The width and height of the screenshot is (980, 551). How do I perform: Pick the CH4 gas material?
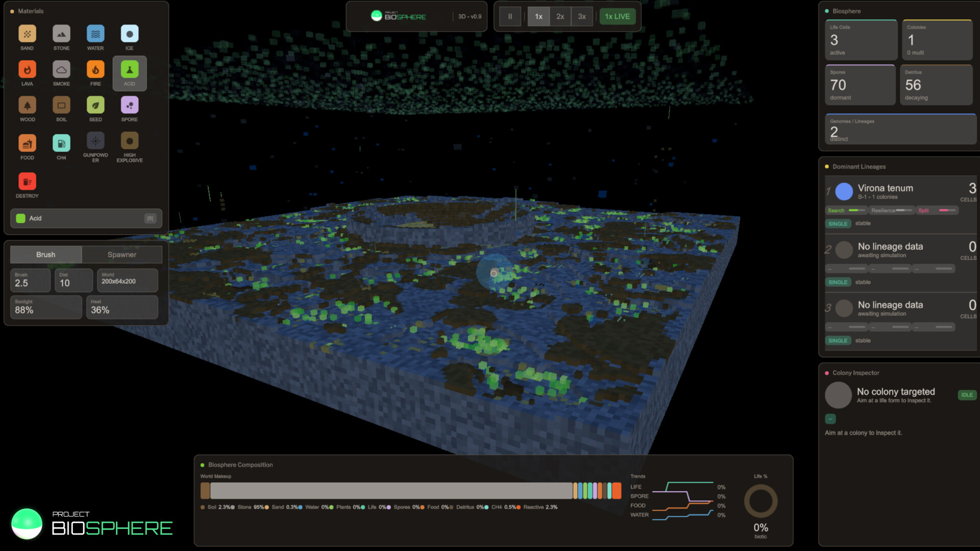[x=61, y=144]
